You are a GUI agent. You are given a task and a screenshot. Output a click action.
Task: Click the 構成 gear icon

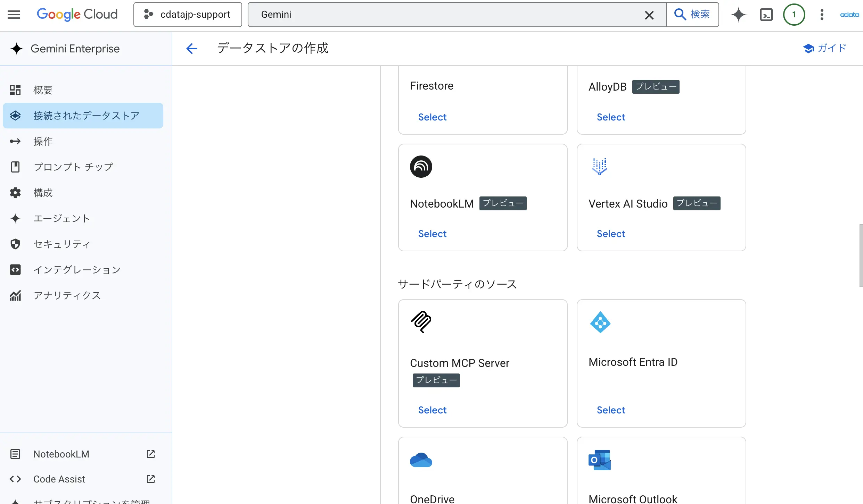click(x=15, y=193)
